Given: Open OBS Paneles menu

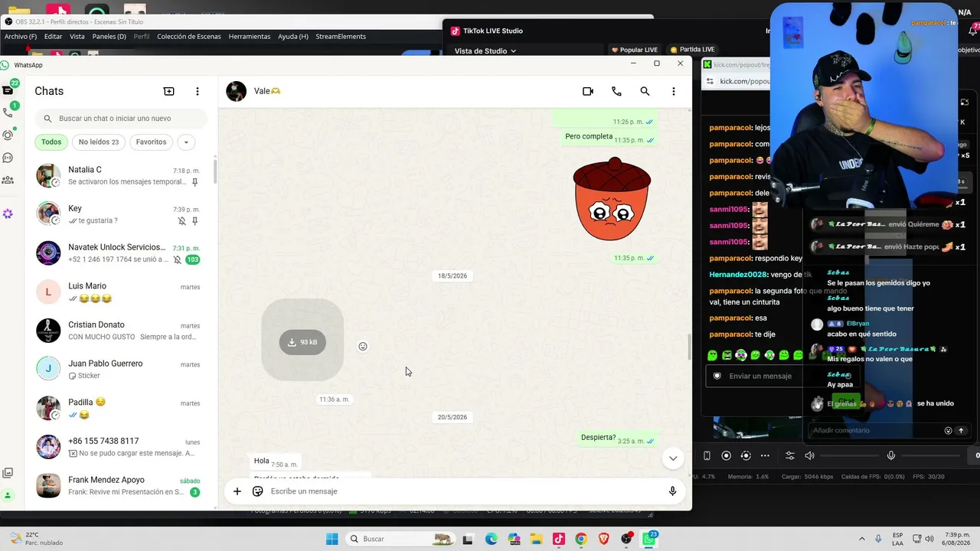Looking at the screenshot, I should click(109, 37).
